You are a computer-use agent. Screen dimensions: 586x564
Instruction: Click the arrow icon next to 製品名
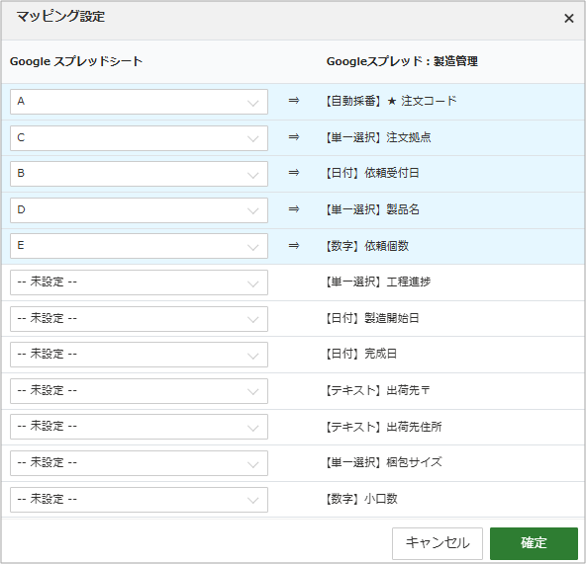pos(294,209)
